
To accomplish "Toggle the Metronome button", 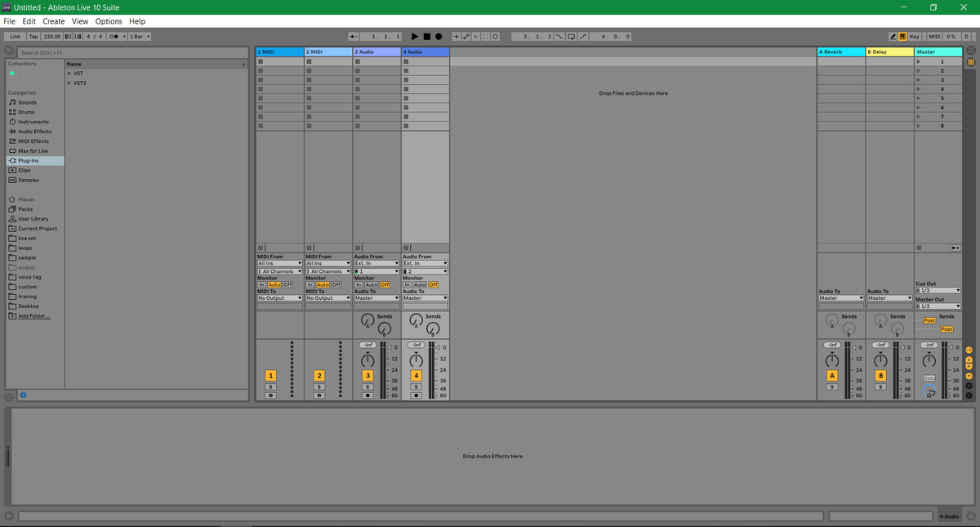I will [x=118, y=37].
